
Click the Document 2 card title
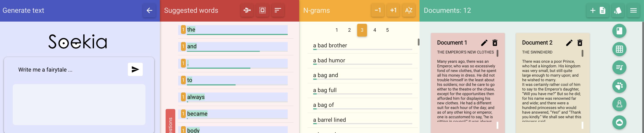(x=537, y=42)
